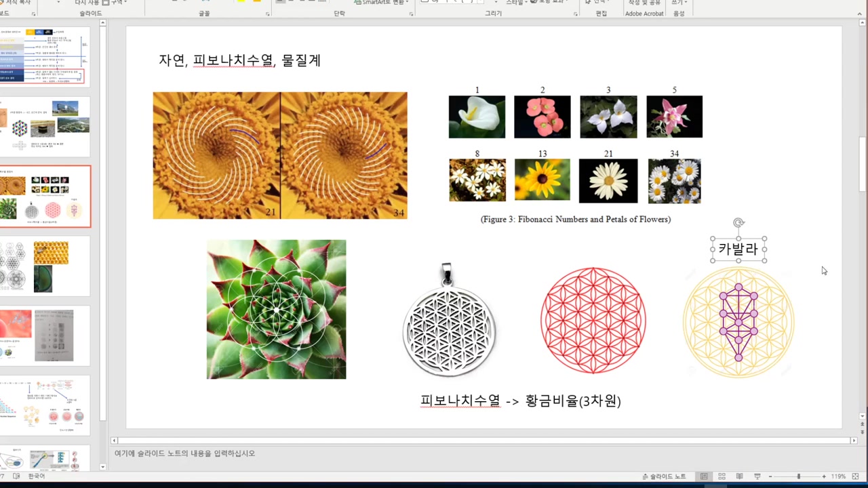Screen dimensions: 868x488
Task: Select the white daisy photo labeled 21
Action: pos(608,181)
